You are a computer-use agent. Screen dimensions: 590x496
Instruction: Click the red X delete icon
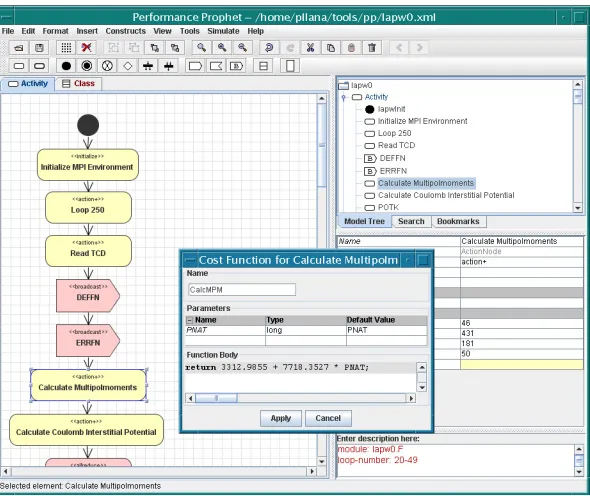point(87,48)
